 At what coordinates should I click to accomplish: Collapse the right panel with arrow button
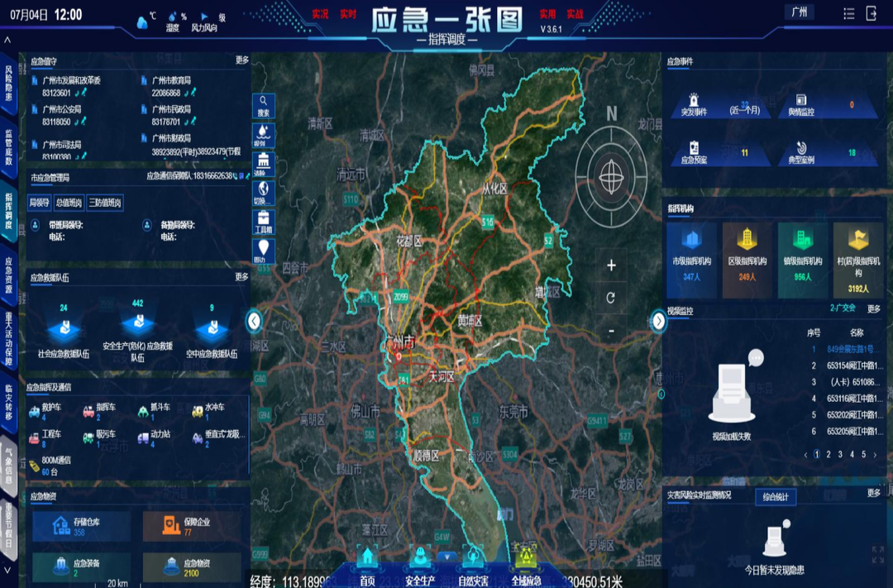(658, 321)
